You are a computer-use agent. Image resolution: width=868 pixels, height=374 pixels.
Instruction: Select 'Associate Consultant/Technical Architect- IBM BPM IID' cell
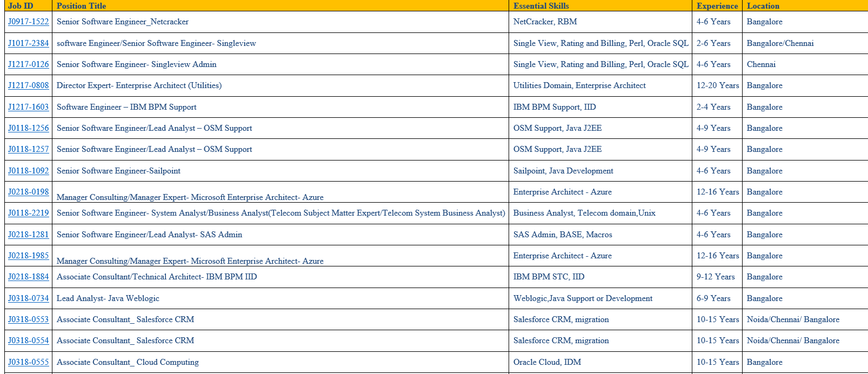tap(281, 277)
